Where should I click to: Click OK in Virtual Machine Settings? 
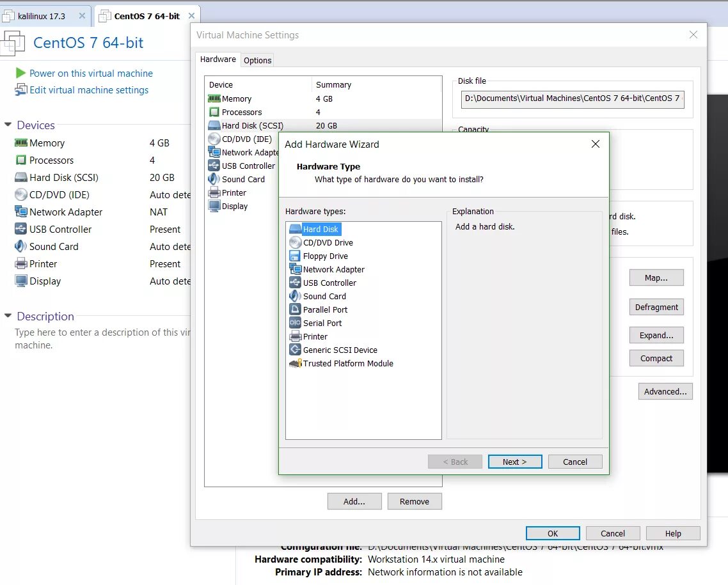pyautogui.click(x=553, y=533)
